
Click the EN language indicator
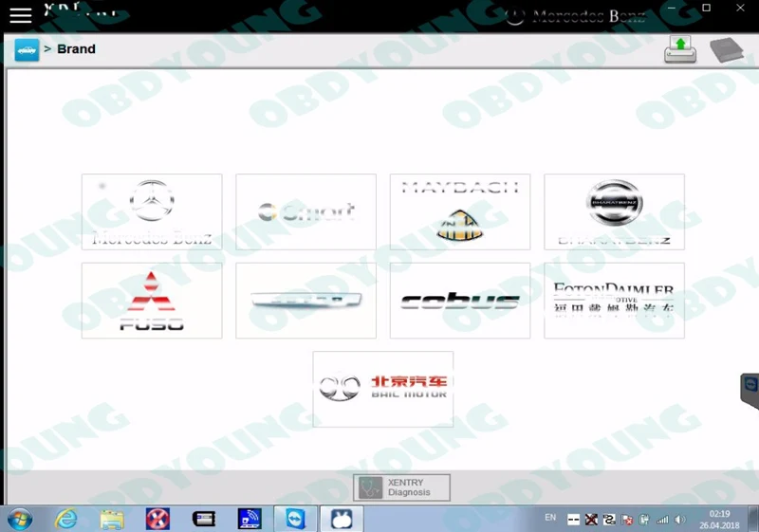pos(550,518)
